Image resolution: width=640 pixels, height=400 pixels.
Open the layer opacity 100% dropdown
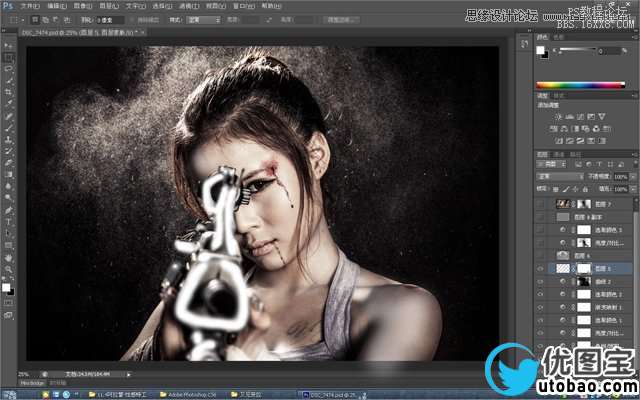point(622,176)
